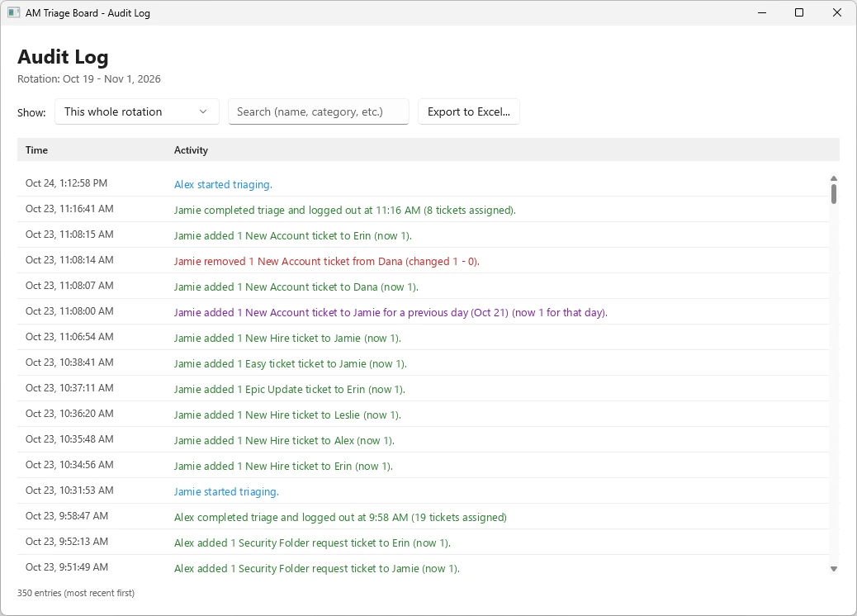Maximize the Audit Log window
Viewport: 857px width, 616px height.
[799, 12]
